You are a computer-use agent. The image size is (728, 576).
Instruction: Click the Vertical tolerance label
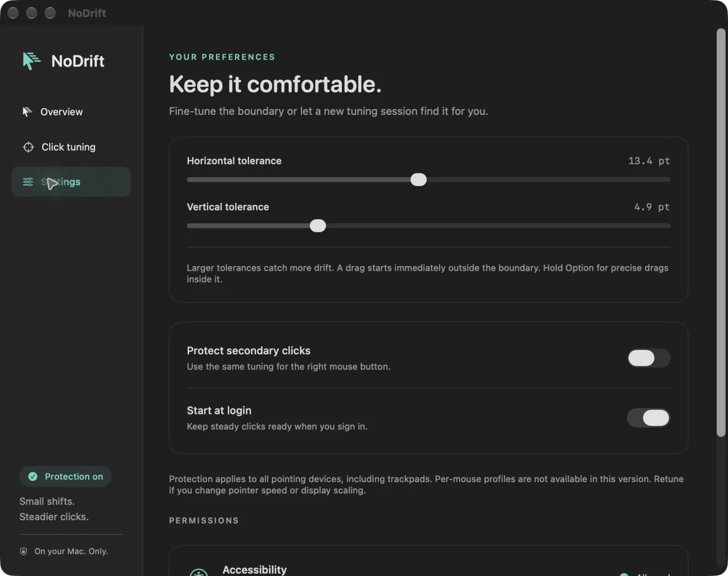[228, 207]
